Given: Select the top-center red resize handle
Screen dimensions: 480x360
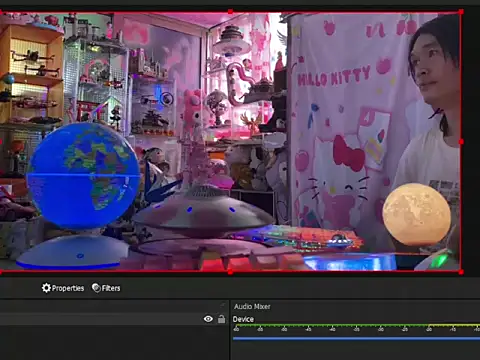Looking at the screenshot, I should (x=230, y=12).
